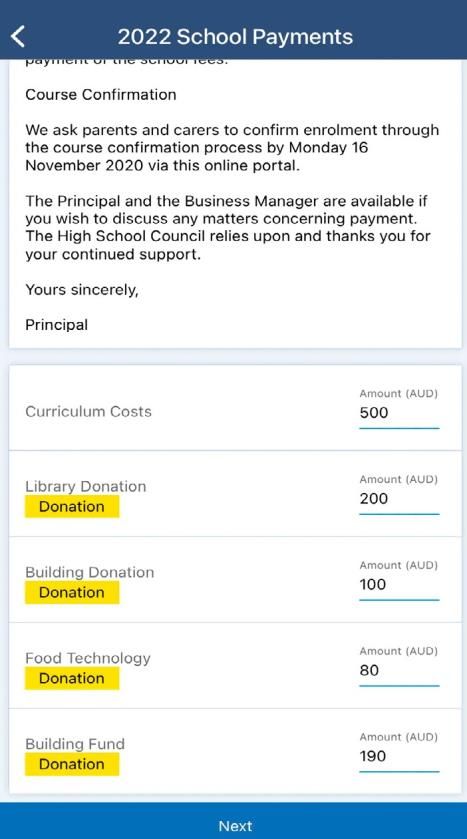Select the Building Donation label
Screen dimensions: 467x839
coord(89,572)
